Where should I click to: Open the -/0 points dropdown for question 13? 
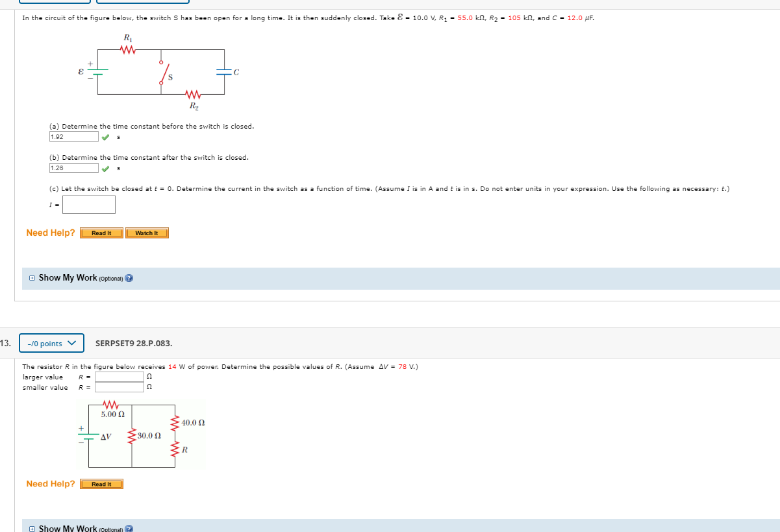(51, 343)
